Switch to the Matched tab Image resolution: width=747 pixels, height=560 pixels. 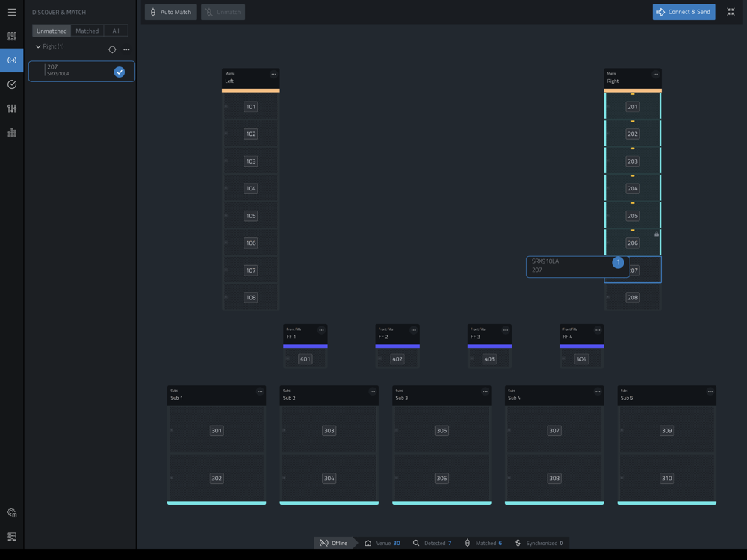point(87,31)
